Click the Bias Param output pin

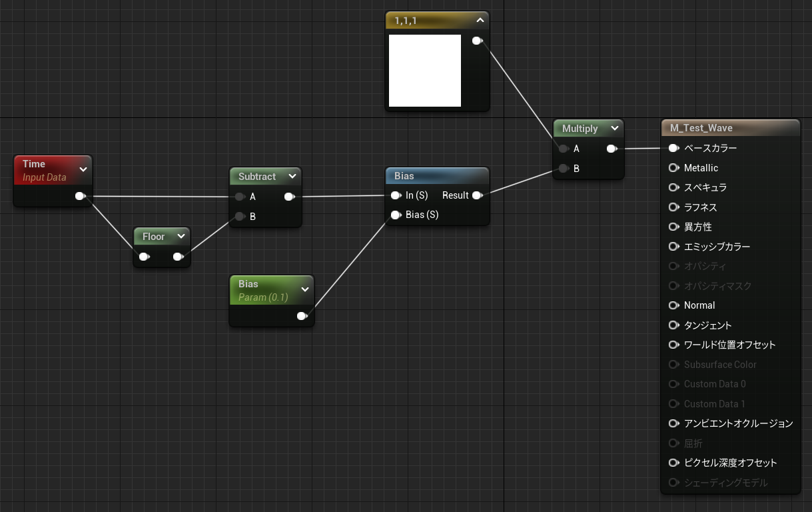[302, 316]
